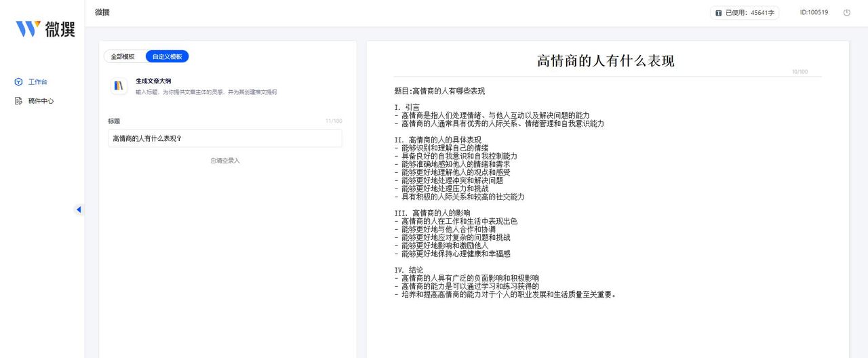Click the template description 输入标题，为你提供文章主体的灵感
The height and width of the screenshot is (358, 868).
[x=206, y=92]
